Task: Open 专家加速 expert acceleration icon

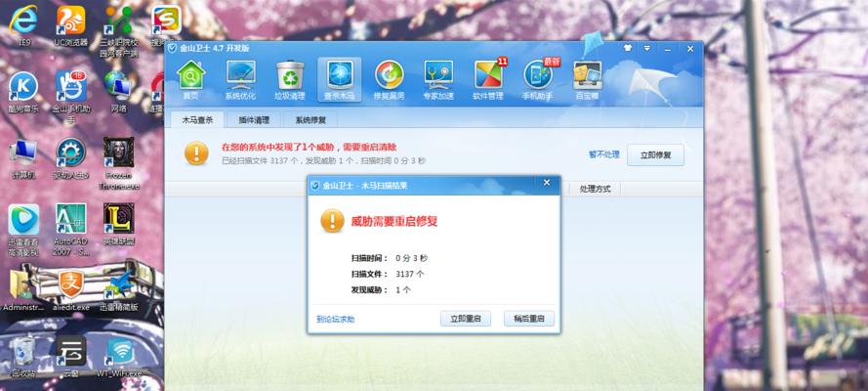Action: pyautogui.click(x=438, y=80)
